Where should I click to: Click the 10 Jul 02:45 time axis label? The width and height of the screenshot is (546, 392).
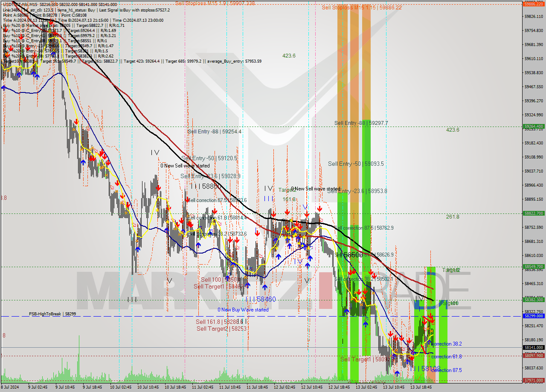(120, 387)
